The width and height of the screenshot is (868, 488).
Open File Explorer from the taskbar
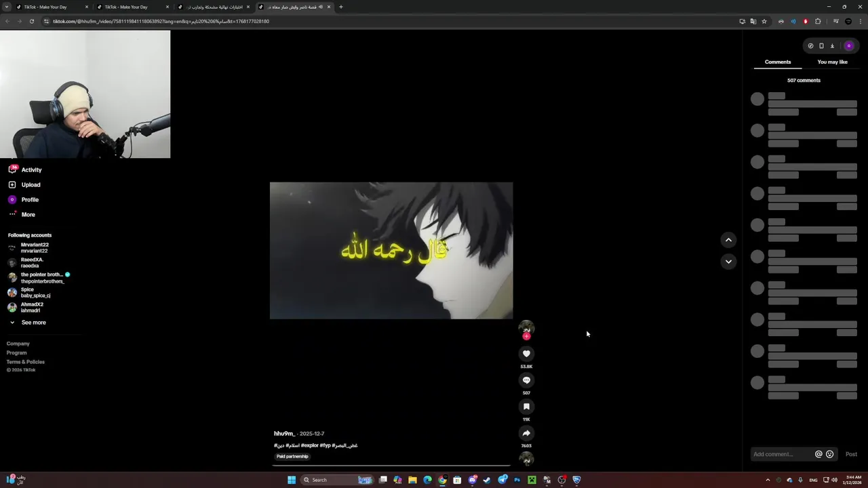click(x=412, y=480)
